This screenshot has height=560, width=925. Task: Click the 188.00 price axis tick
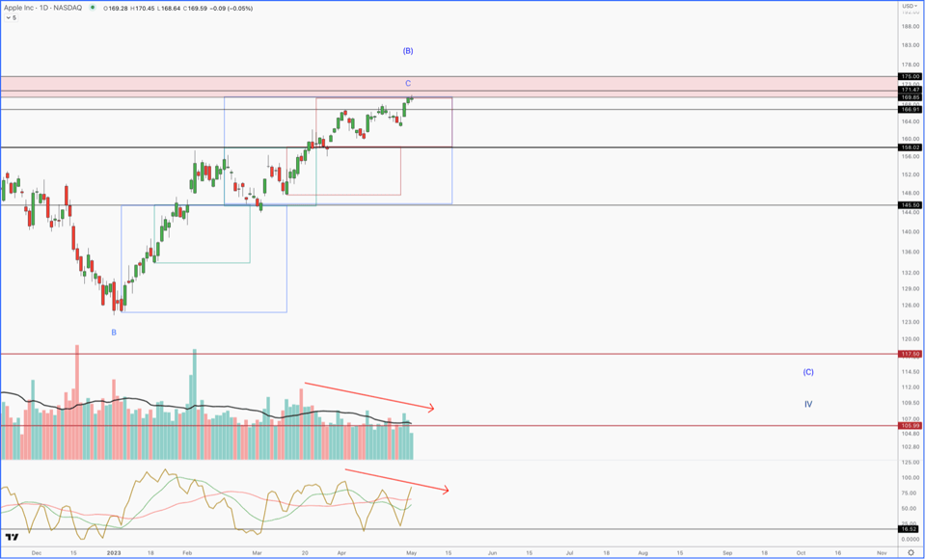click(x=910, y=26)
